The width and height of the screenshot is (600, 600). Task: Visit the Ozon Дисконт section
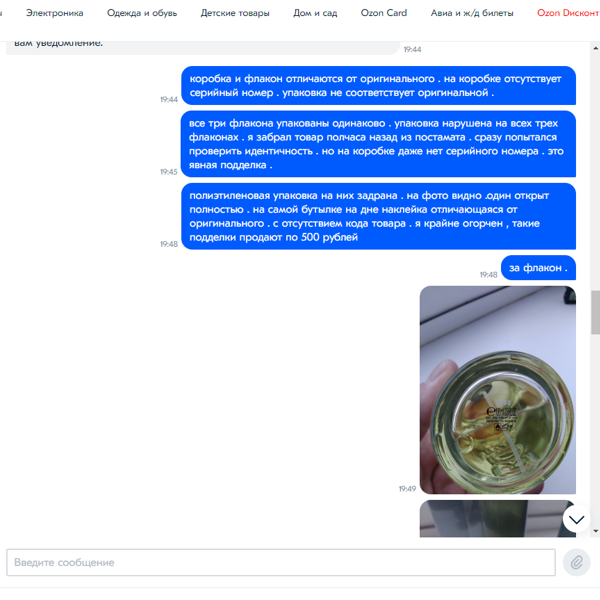568,13
